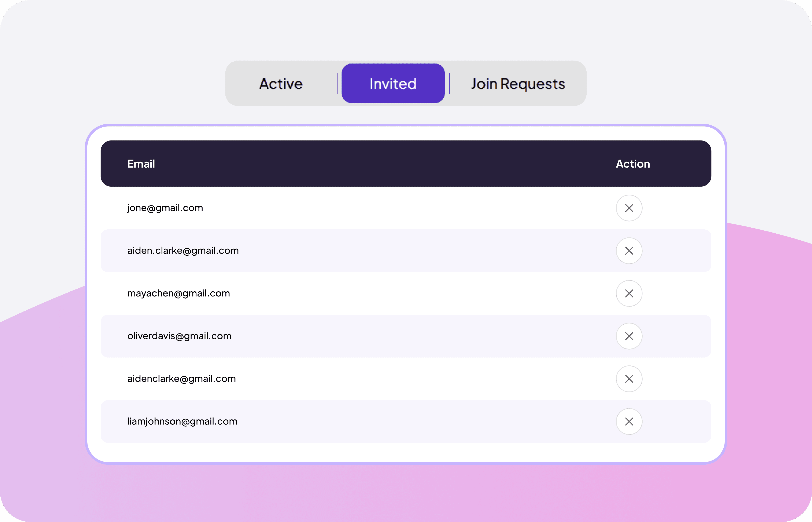The width and height of the screenshot is (812, 522).
Task: Select the aiden.clarke@gmail.com email entry
Action: (183, 251)
